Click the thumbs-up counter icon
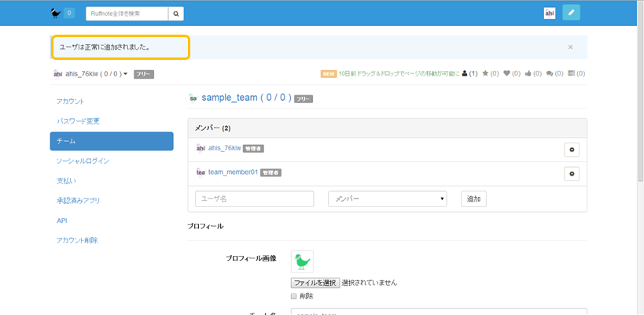This screenshot has width=644, height=315. tap(528, 74)
